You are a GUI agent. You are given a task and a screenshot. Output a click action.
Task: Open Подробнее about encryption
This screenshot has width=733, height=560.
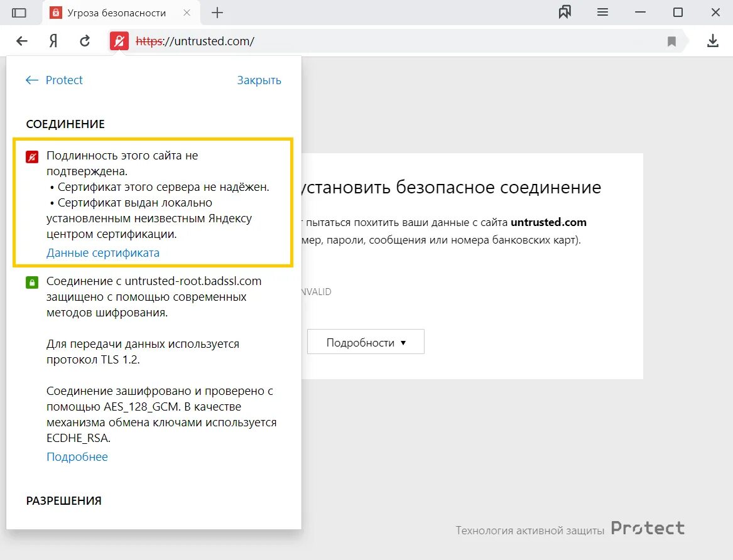77,457
